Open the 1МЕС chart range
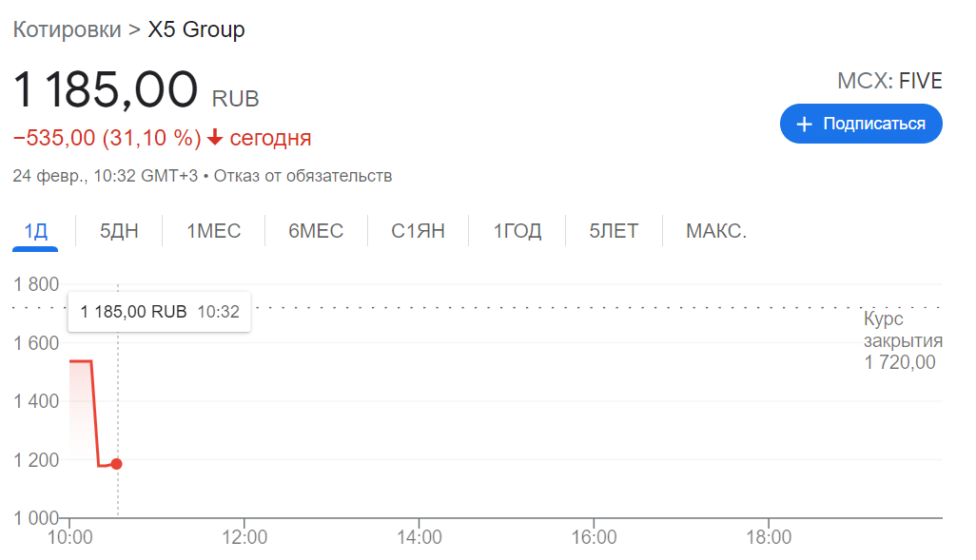The width and height of the screenshot is (976, 560). pyautogui.click(x=213, y=231)
